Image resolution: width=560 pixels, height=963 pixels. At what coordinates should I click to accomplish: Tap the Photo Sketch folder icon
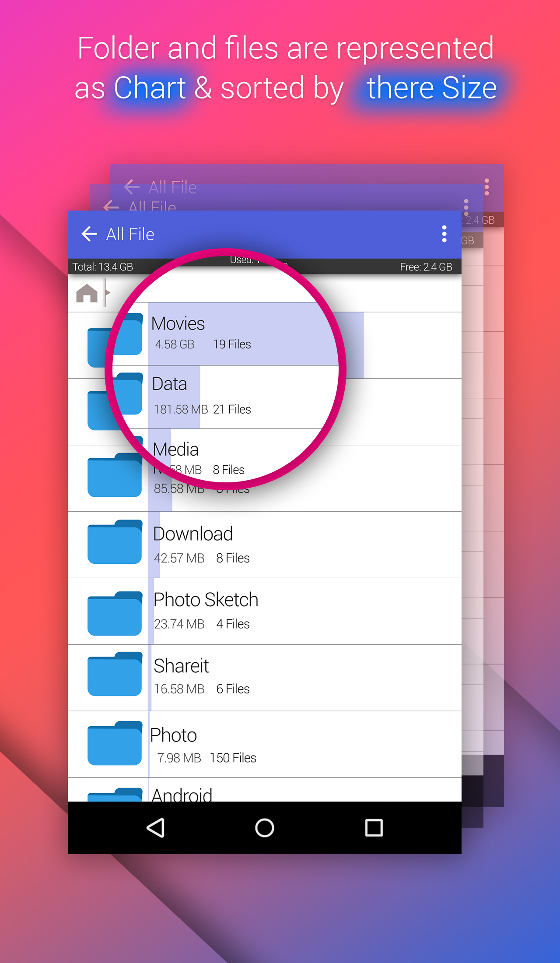click(x=115, y=613)
